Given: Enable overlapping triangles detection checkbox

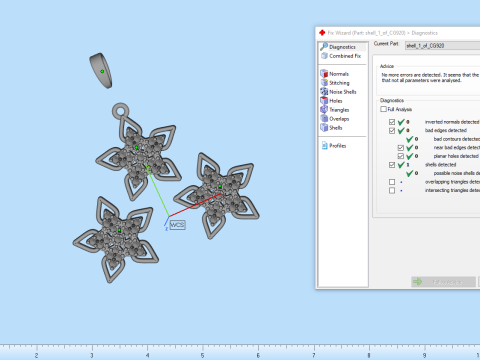Looking at the screenshot, I should pos(392,182).
